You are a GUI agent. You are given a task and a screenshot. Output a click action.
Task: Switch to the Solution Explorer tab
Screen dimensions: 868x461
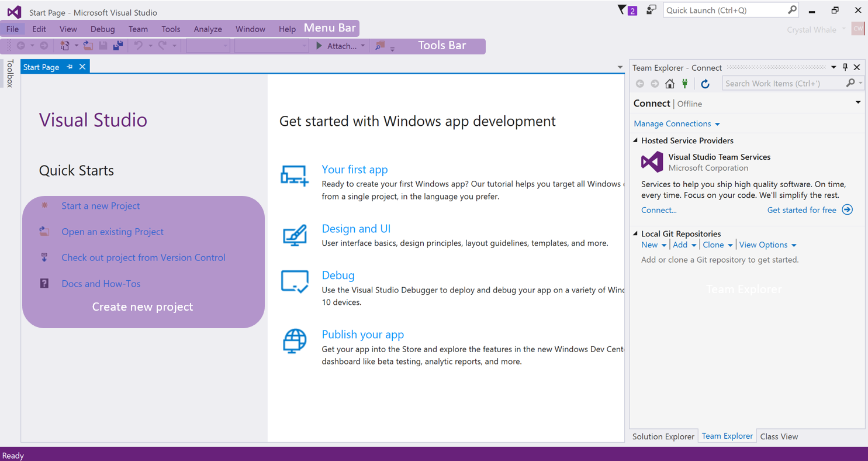663,436
